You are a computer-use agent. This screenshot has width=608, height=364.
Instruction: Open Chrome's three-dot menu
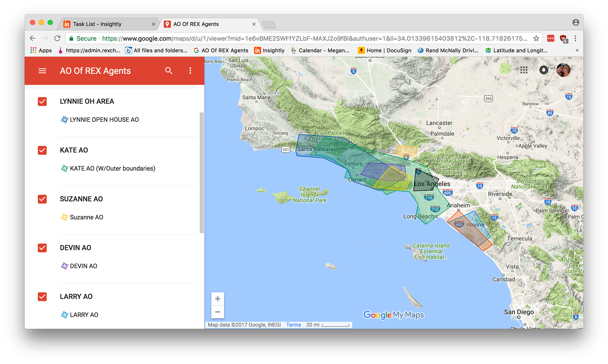(575, 39)
